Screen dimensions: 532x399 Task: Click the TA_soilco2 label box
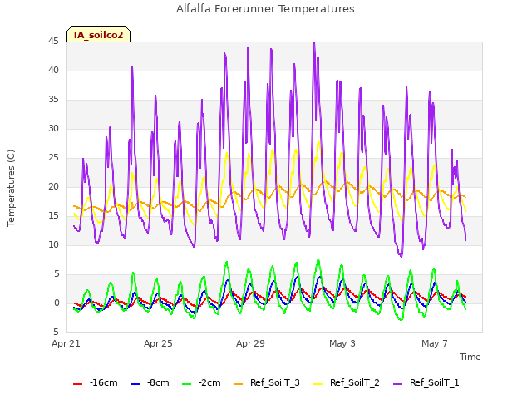tap(98, 34)
